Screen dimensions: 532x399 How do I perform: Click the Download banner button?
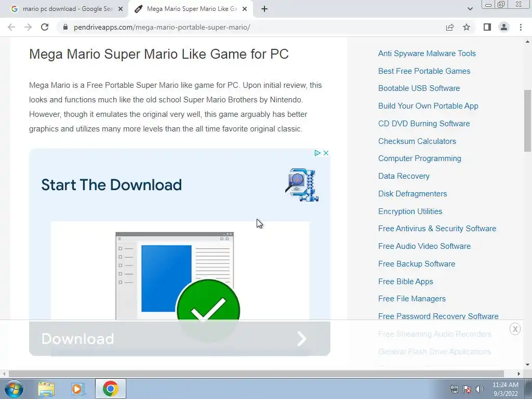tap(179, 339)
